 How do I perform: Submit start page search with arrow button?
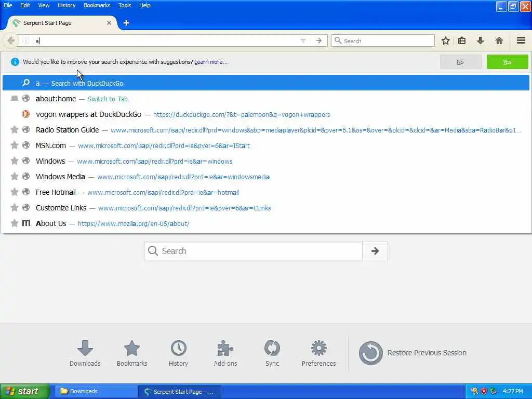click(375, 251)
